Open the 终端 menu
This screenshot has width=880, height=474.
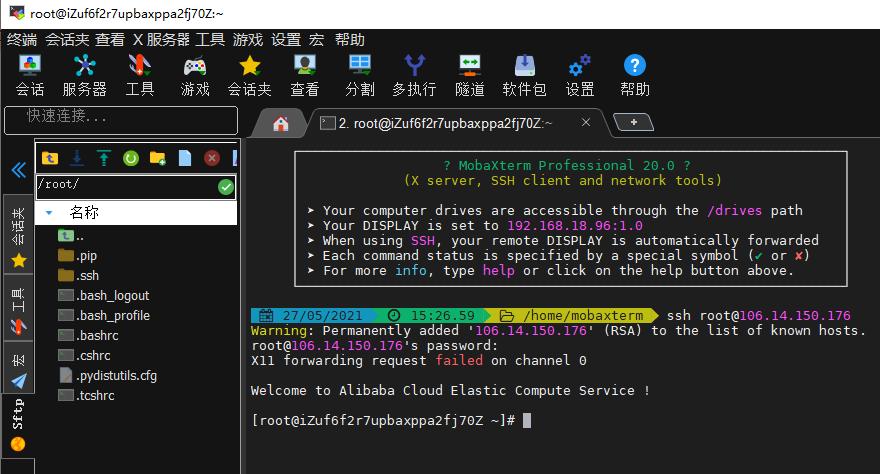(x=22, y=40)
